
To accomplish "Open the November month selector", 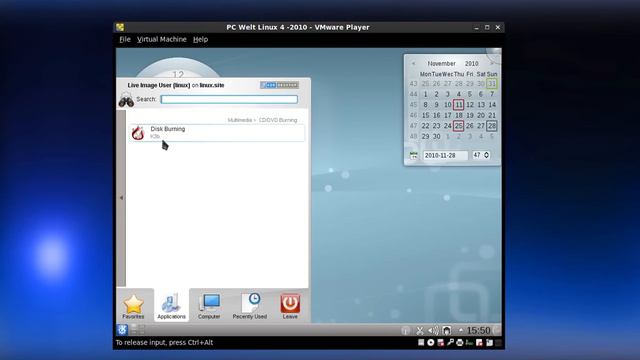I will (441, 64).
